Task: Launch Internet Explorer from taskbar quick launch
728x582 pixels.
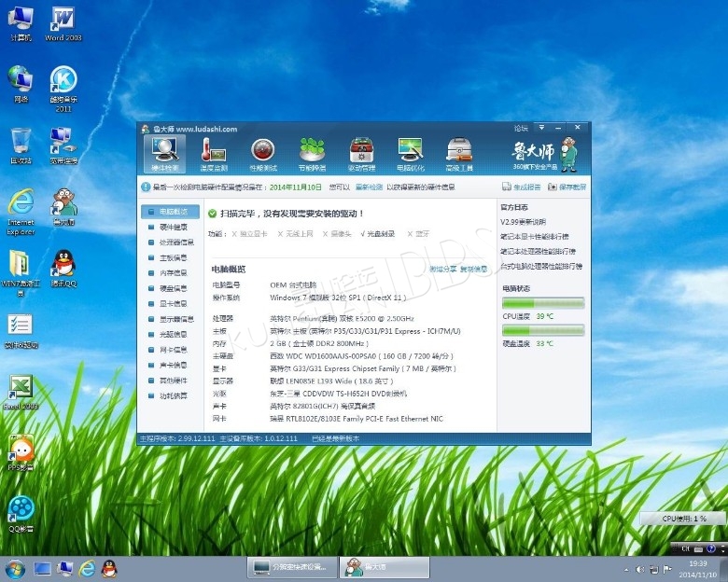Action: [x=87, y=569]
